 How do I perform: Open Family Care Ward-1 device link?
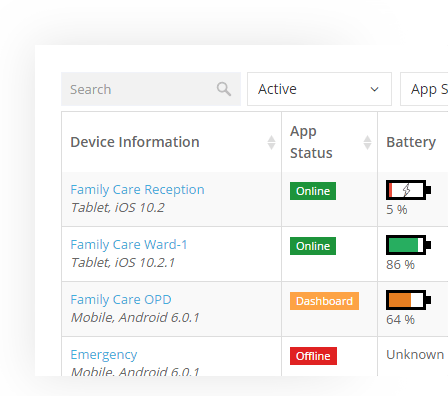(129, 245)
